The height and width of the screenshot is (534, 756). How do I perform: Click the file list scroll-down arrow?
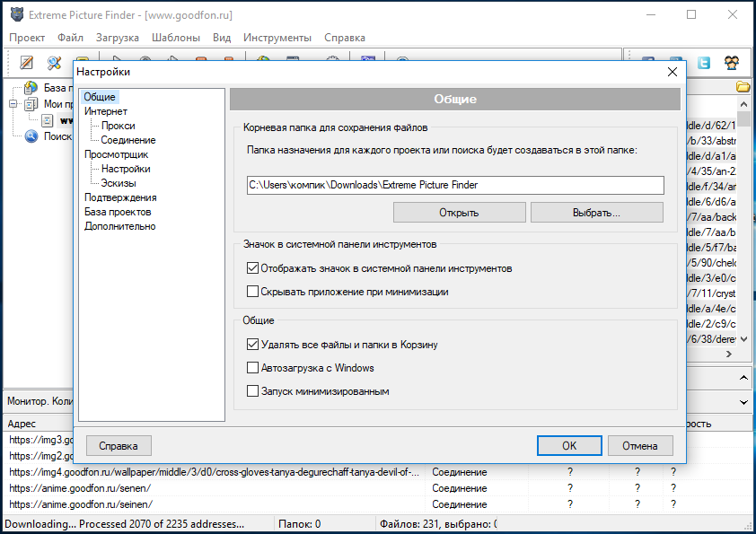click(x=743, y=339)
